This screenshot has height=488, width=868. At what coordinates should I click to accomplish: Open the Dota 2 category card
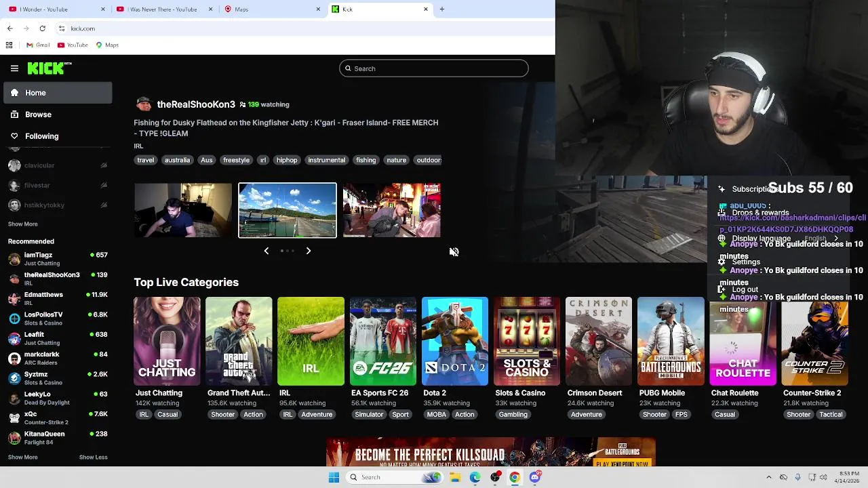455,342
